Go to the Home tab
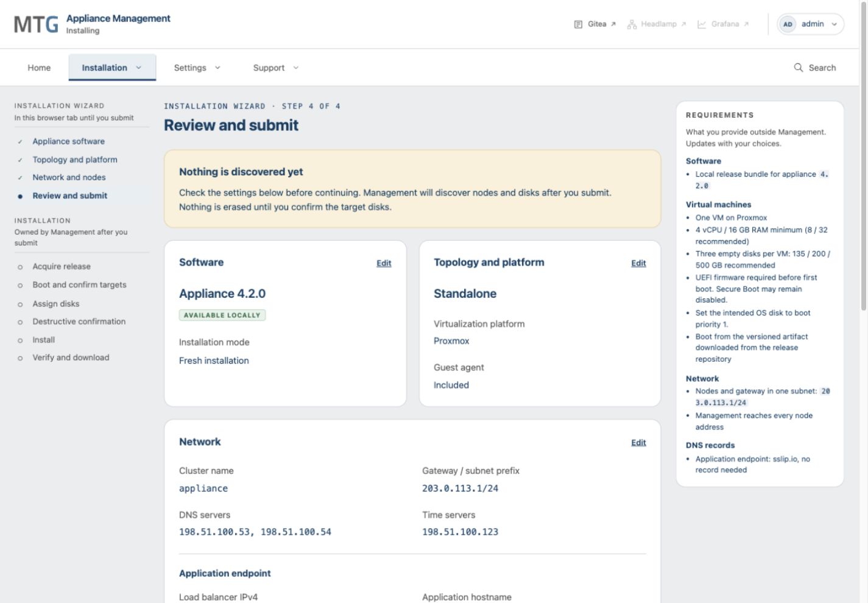Screen dimensions: 868x603 (x=39, y=68)
